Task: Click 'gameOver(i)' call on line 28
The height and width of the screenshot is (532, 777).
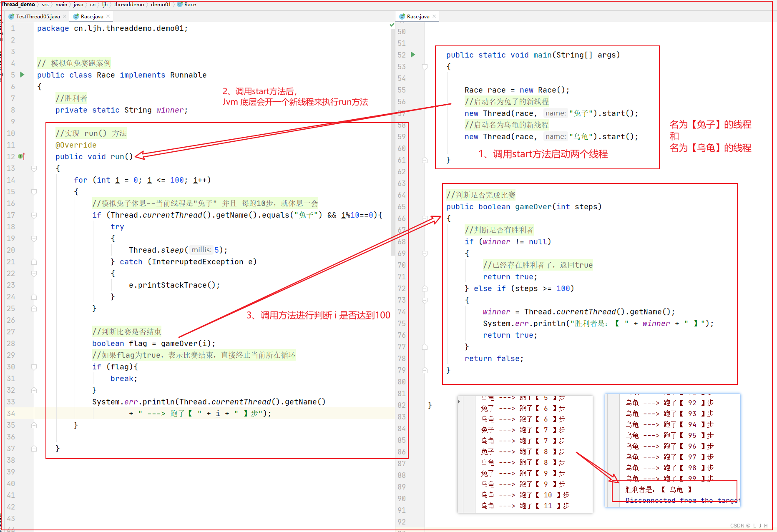Action: (186, 344)
